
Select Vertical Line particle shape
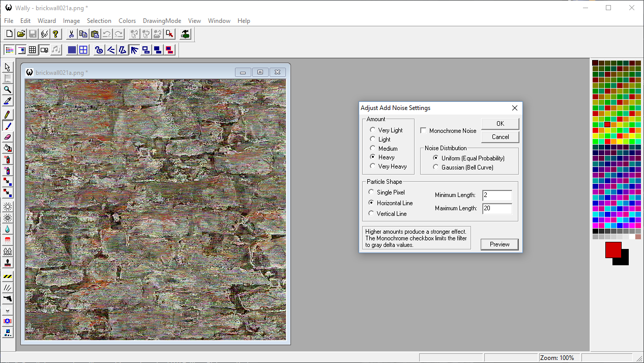(371, 214)
